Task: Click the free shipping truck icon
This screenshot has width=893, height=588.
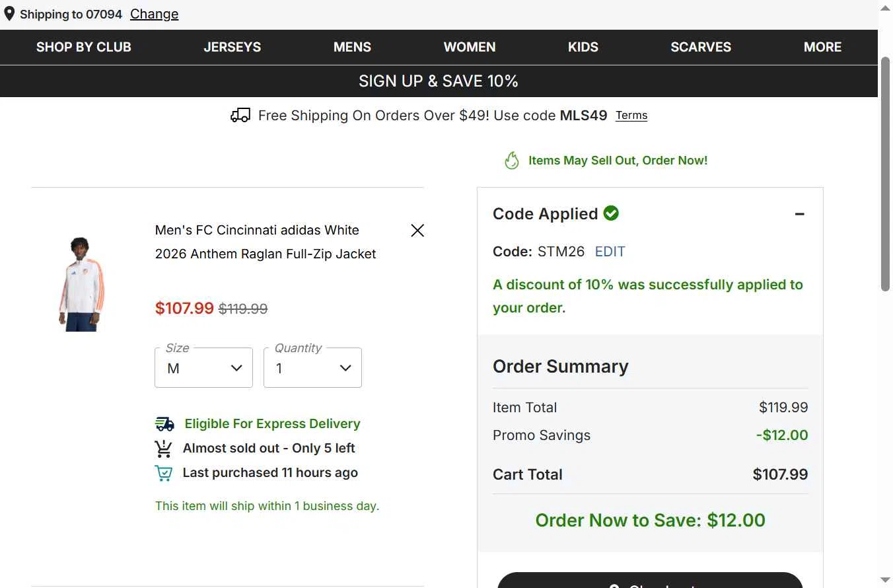Action: [x=240, y=116]
